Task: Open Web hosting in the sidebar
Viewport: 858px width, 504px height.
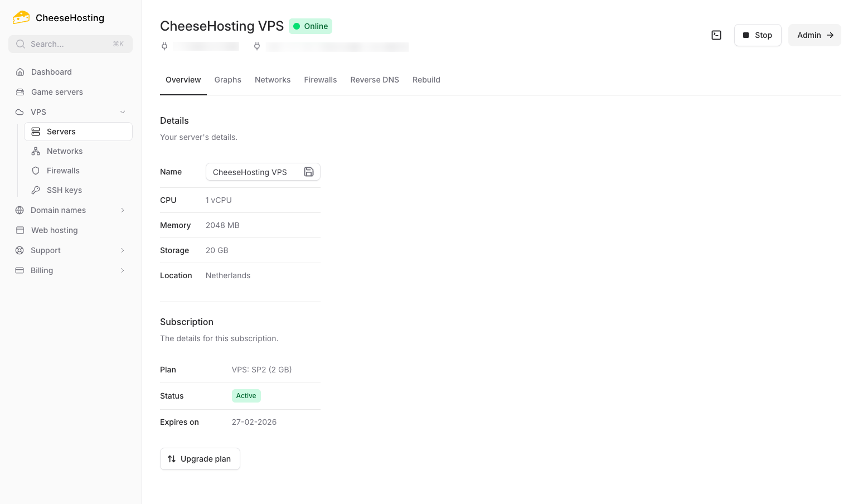Action: pos(54,230)
